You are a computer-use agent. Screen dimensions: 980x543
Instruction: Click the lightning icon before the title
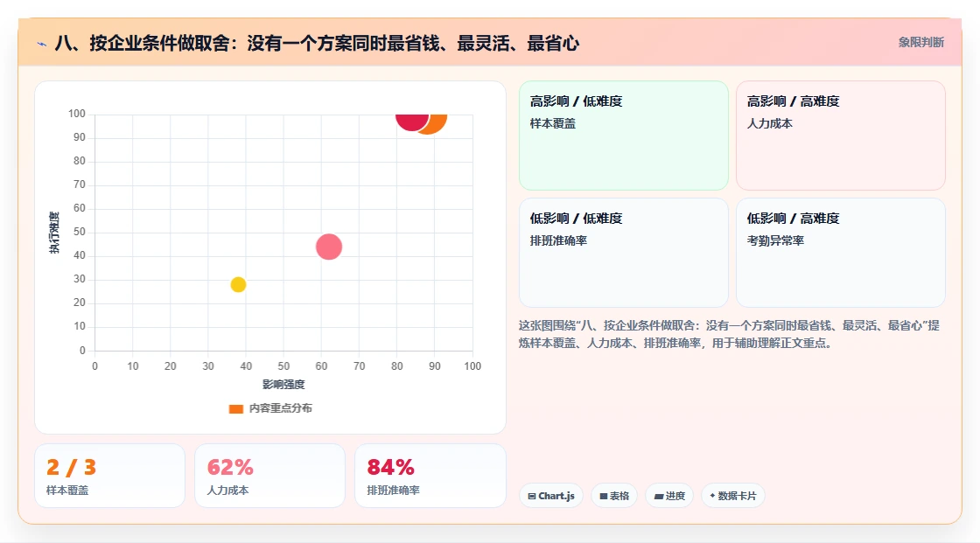(42, 44)
